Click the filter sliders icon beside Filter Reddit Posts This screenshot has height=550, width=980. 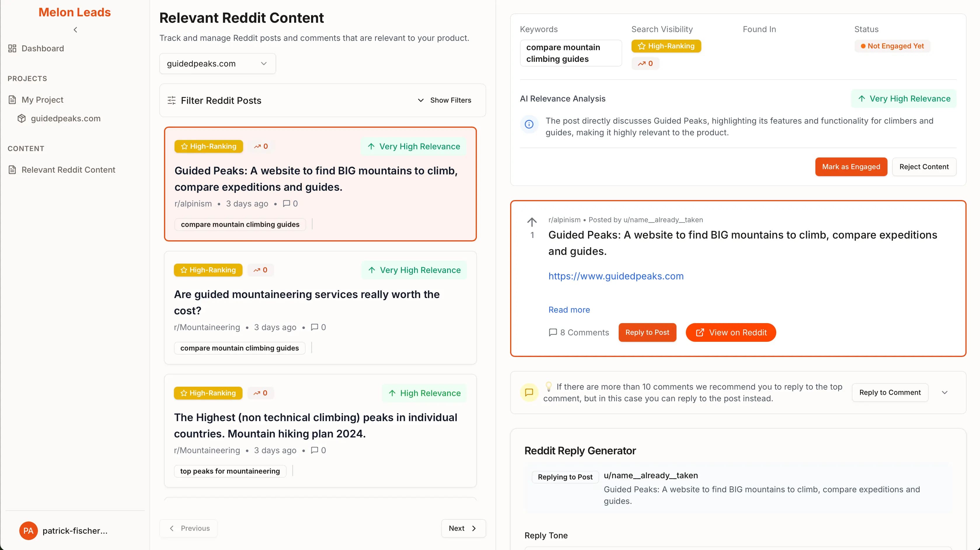point(172,100)
